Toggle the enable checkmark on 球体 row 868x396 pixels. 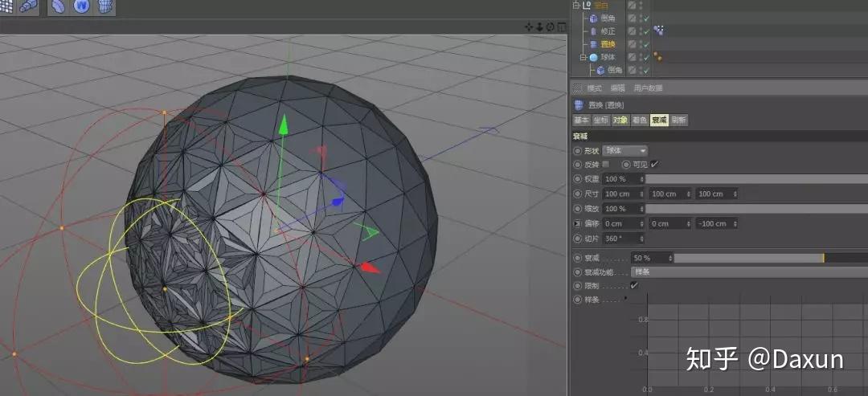pos(646,57)
